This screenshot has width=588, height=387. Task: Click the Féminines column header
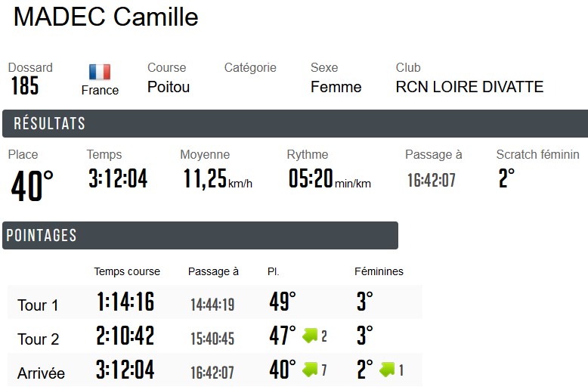pos(379,271)
